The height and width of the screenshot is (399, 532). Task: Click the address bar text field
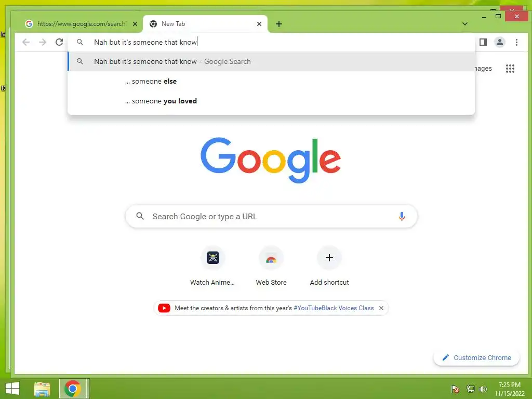coord(271,42)
